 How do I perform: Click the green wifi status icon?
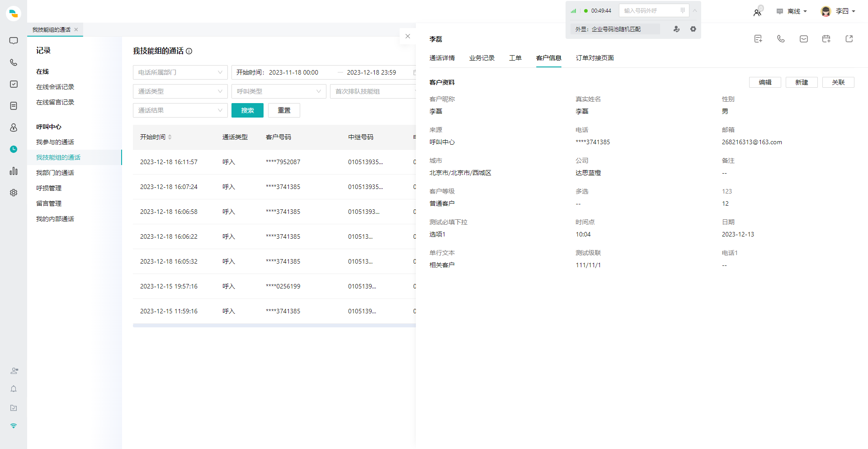(14, 426)
